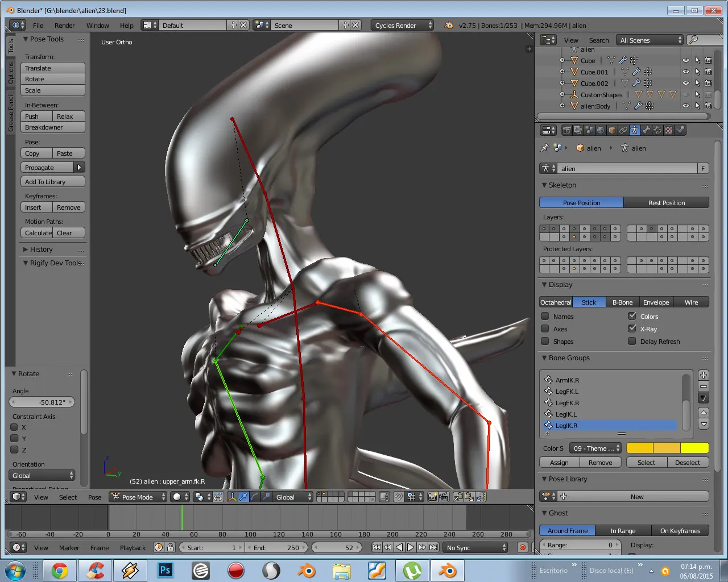Screen dimensions: 728x582
Task: Expand the History panel
Action: coord(26,249)
